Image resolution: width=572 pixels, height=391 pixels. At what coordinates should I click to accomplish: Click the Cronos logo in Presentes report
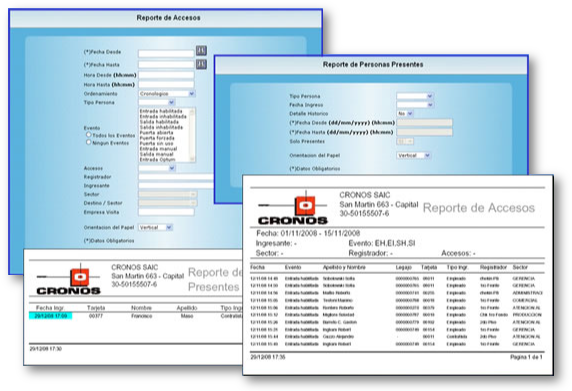[x=68, y=279]
